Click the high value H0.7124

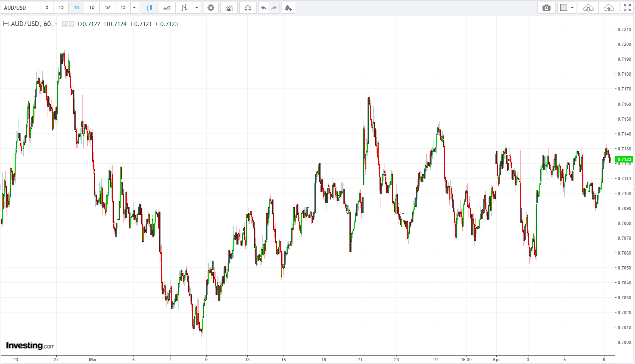tap(115, 24)
